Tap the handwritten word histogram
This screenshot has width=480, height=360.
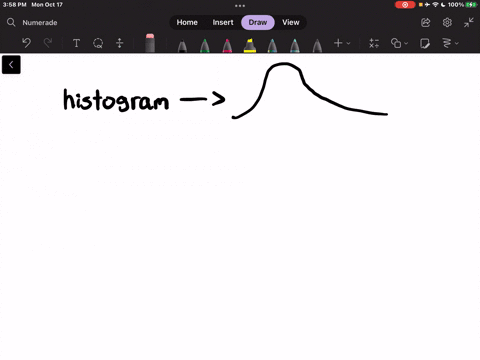tap(116, 100)
